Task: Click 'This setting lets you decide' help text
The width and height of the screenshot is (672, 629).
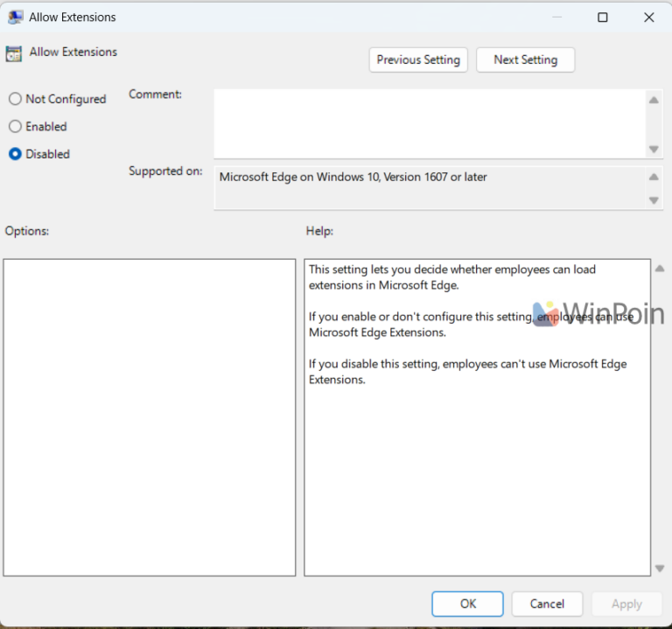Action: pyautogui.click(x=452, y=277)
